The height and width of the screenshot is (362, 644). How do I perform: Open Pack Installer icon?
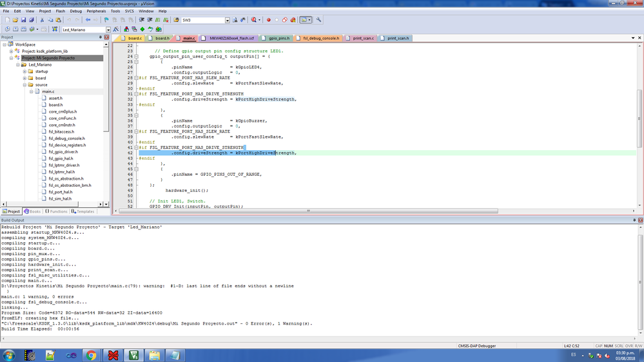click(x=159, y=29)
